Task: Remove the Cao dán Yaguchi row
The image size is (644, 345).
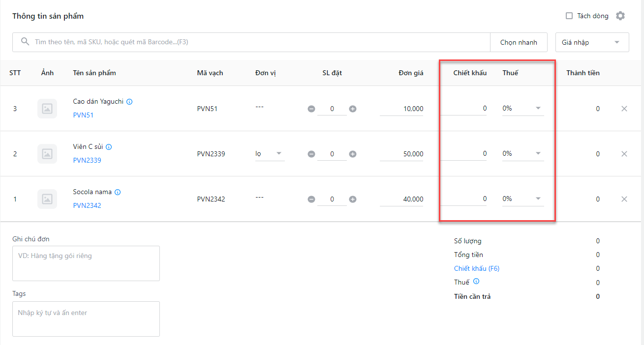Action: [x=624, y=109]
